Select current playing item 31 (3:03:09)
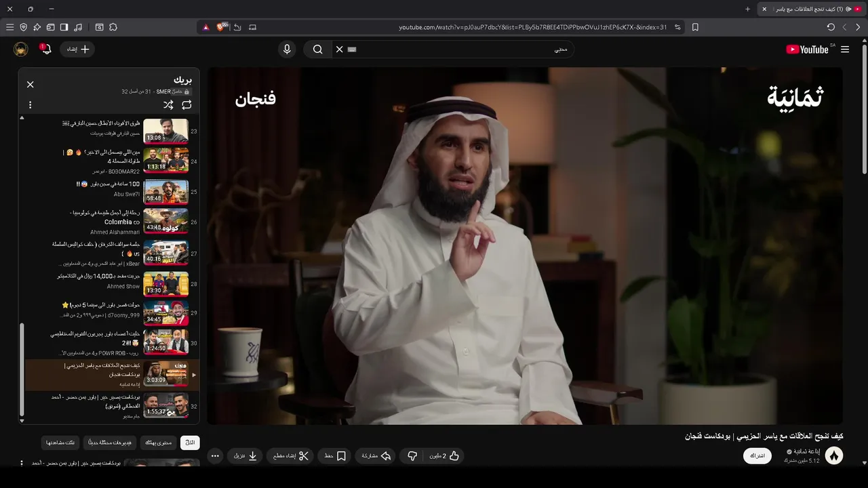 (x=112, y=375)
